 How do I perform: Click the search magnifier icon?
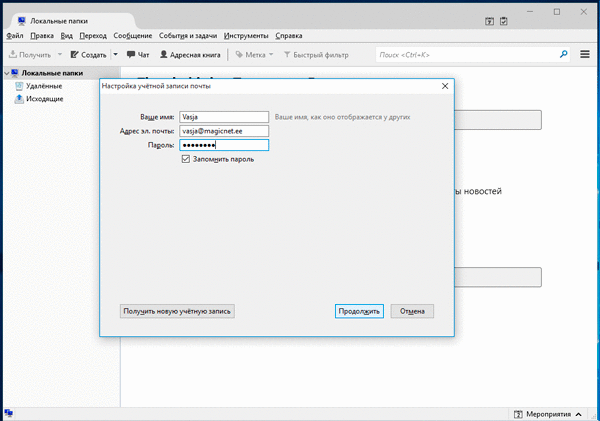(563, 54)
